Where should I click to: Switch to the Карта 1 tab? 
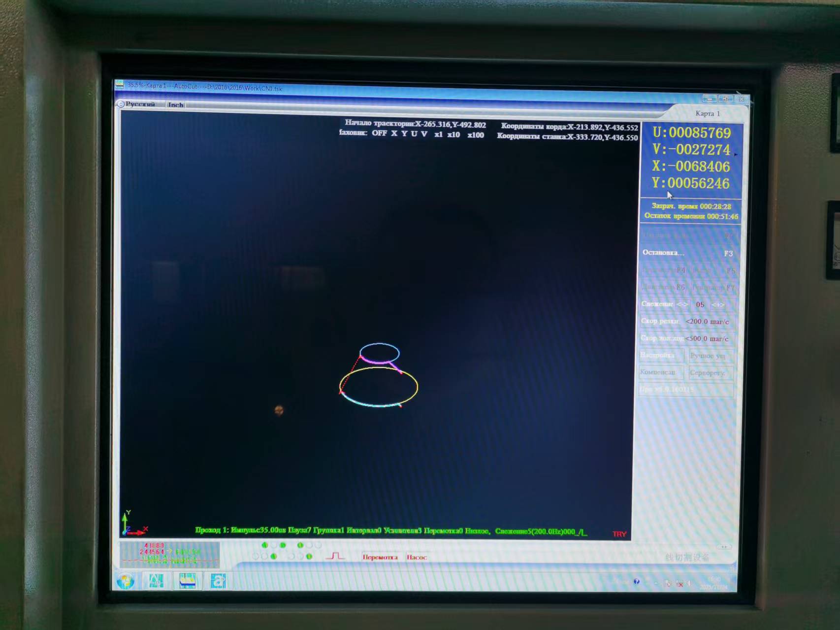point(707,114)
